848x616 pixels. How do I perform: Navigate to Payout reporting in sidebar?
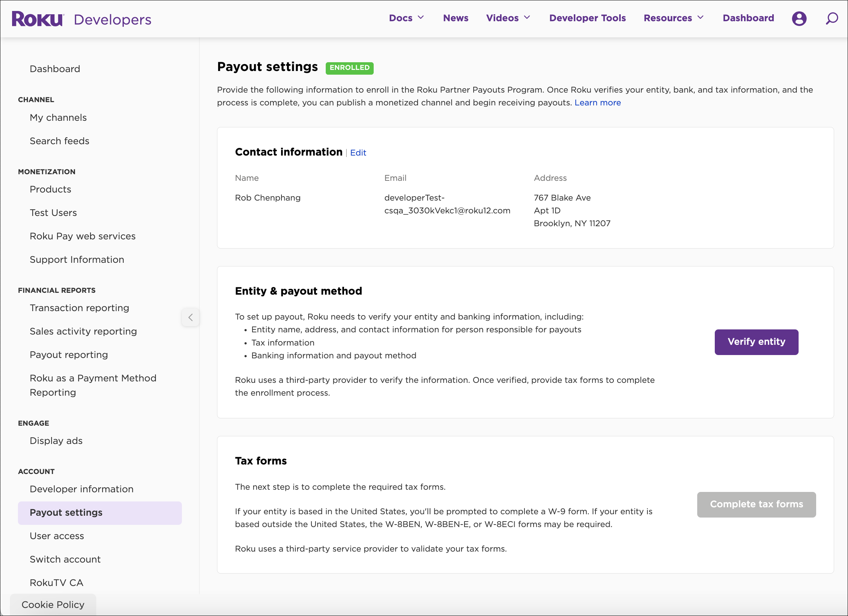point(69,355)
